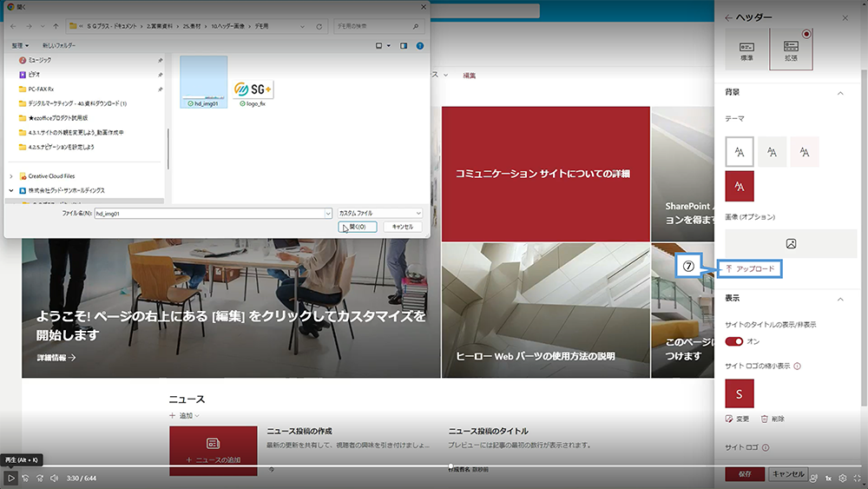
Task: Open the video player settings gear
Action: tap(843, 478)
